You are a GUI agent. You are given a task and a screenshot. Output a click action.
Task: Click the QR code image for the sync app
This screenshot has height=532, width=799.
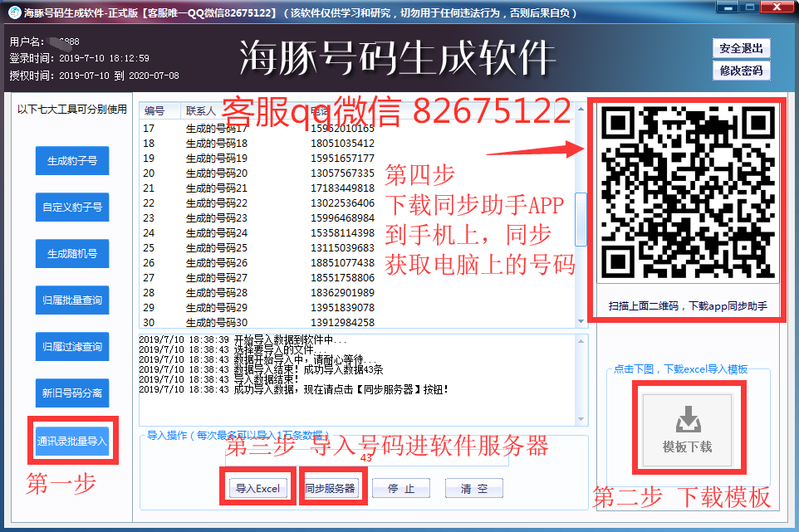(x=688, y=192)
